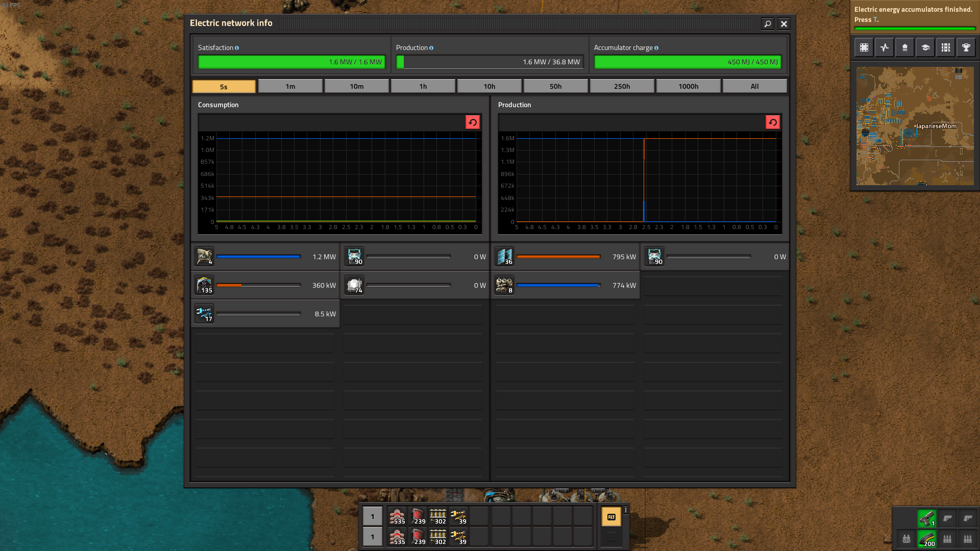Toggle the ALT mode button
This screenshot has width=980, height=551.
[x=611, y=517]
